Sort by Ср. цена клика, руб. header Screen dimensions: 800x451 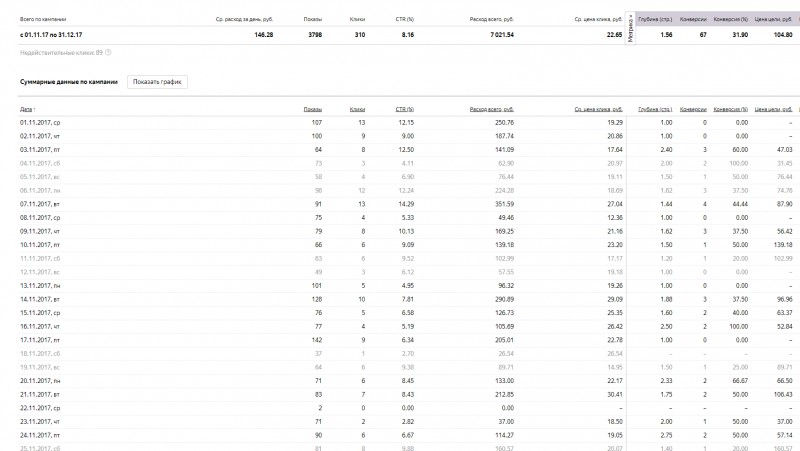598,109
